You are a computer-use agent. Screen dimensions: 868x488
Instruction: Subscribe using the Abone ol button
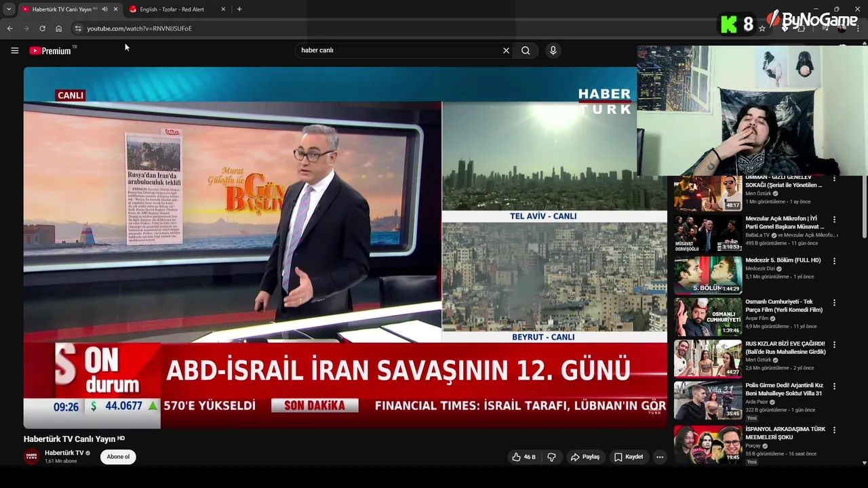point(118,457)
